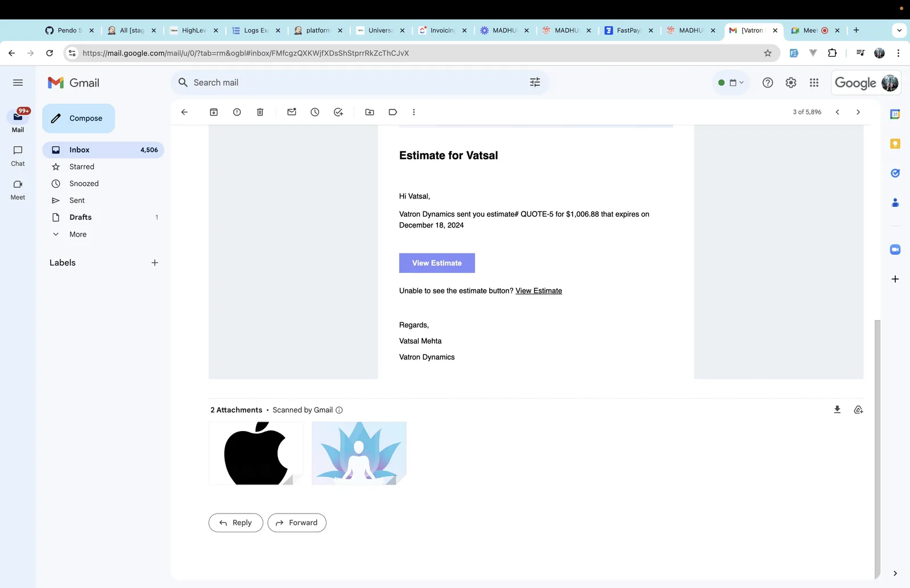Archive this email

(x=214, y=113)
